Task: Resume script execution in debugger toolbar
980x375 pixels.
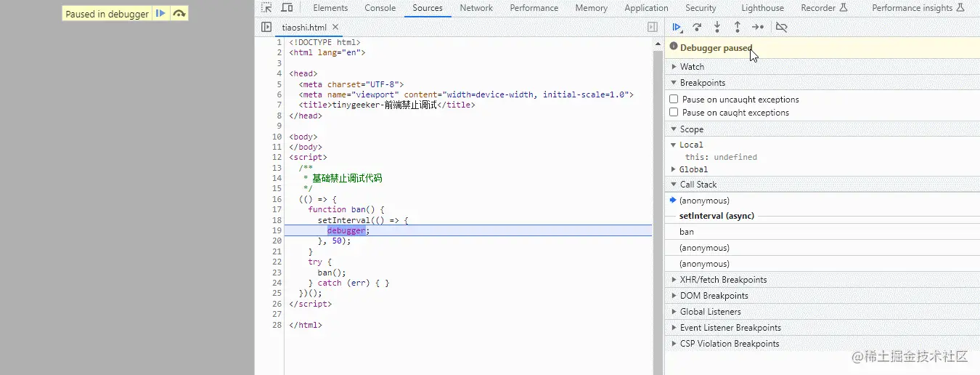Action: [x=677, y=27]
